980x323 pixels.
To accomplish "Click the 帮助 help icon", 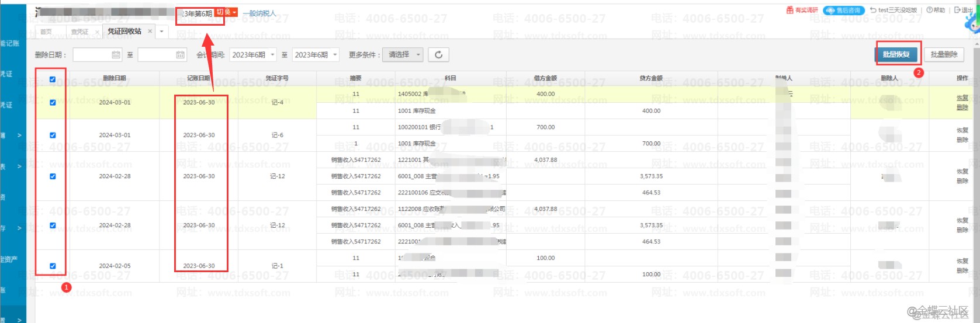I will 929,10.
